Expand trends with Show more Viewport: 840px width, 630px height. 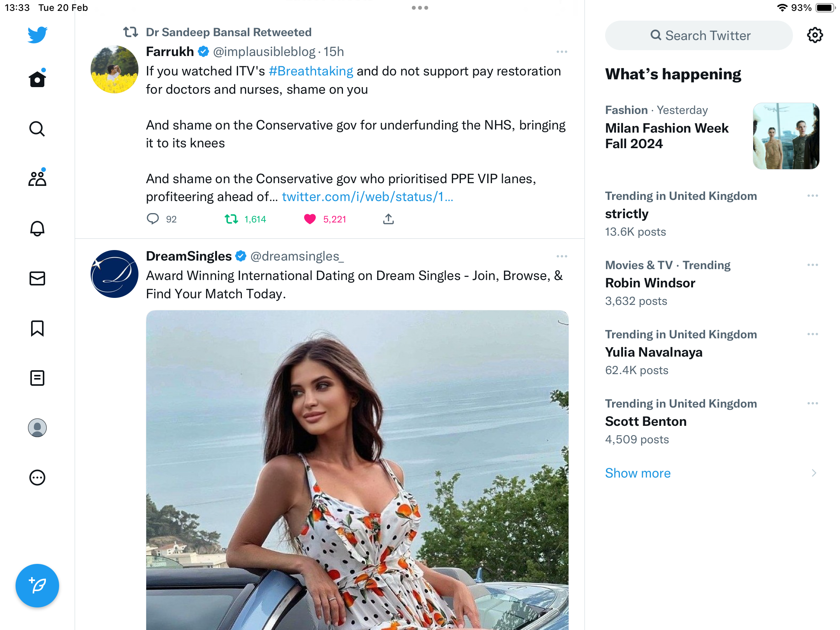pyautogui.click(x=638, y=473)
